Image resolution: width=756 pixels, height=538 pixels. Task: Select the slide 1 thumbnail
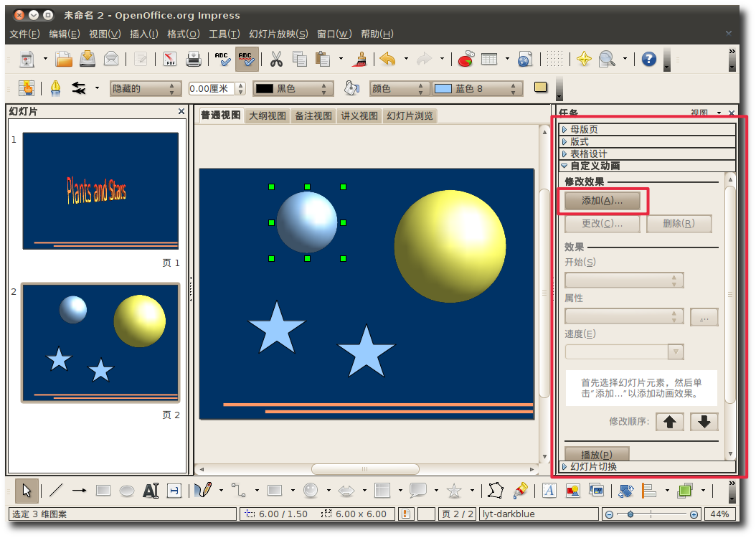pyautogui.click(x=100, y=191)
